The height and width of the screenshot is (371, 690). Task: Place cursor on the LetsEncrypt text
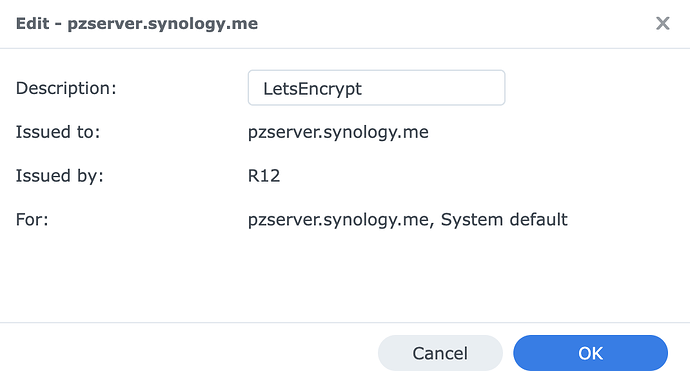(x=312, y=88)
